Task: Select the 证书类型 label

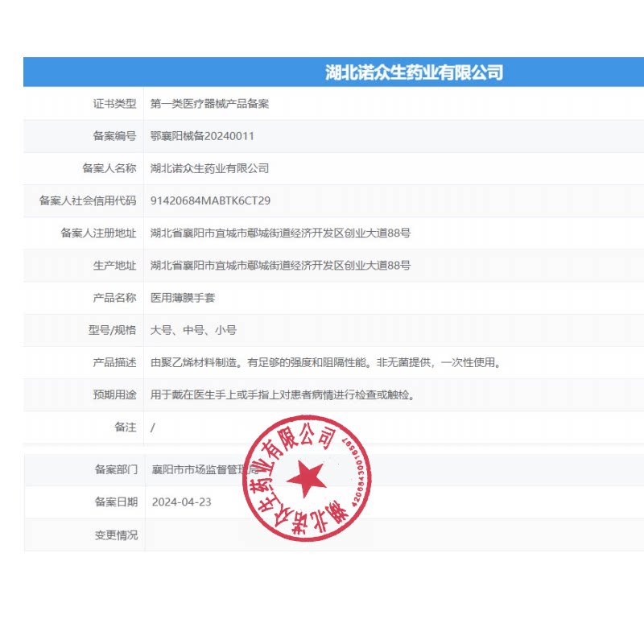Action: [114, 104]
